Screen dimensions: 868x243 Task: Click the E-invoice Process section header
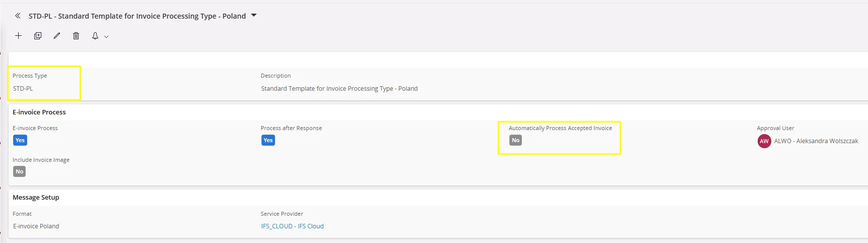(39, 112)
